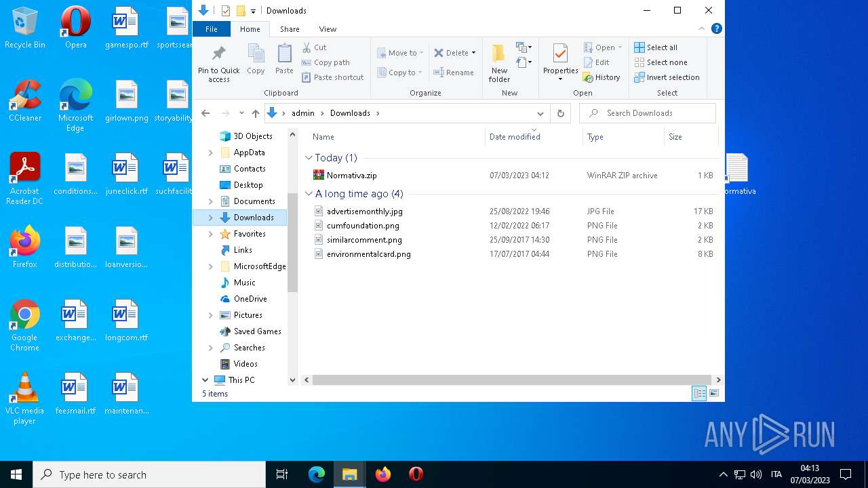Click the Help question mark icon
This screenshot has height=488, width=868.
coord(717,28)
